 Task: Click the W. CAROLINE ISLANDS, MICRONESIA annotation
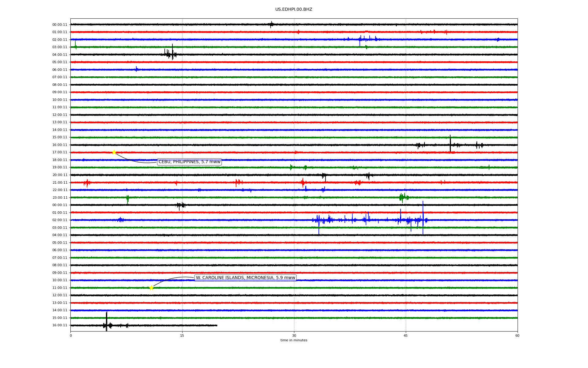[245, 278]
